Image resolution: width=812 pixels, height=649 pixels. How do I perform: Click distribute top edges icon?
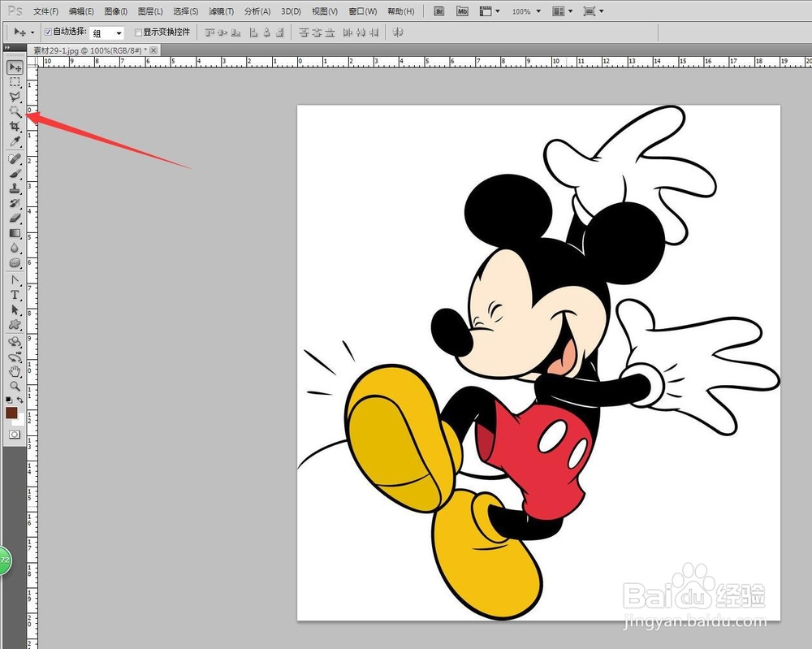click(304, 32)
